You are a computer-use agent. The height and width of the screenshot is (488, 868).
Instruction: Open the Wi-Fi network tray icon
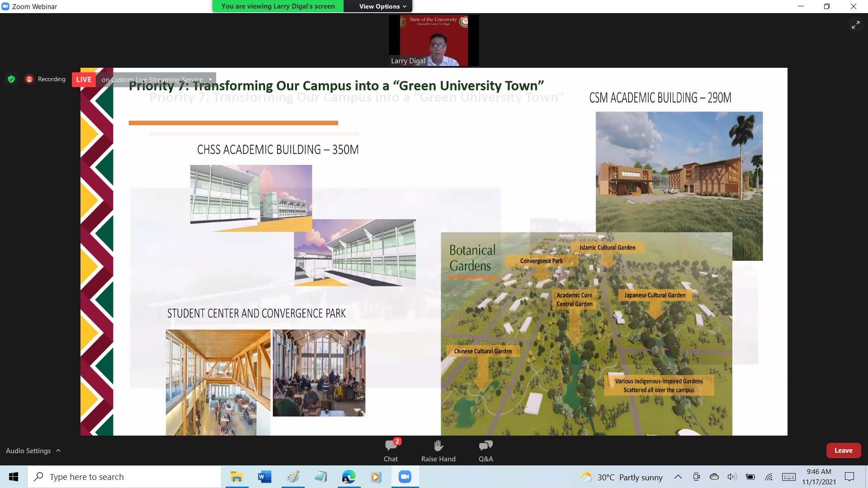(x=769, y=477)
